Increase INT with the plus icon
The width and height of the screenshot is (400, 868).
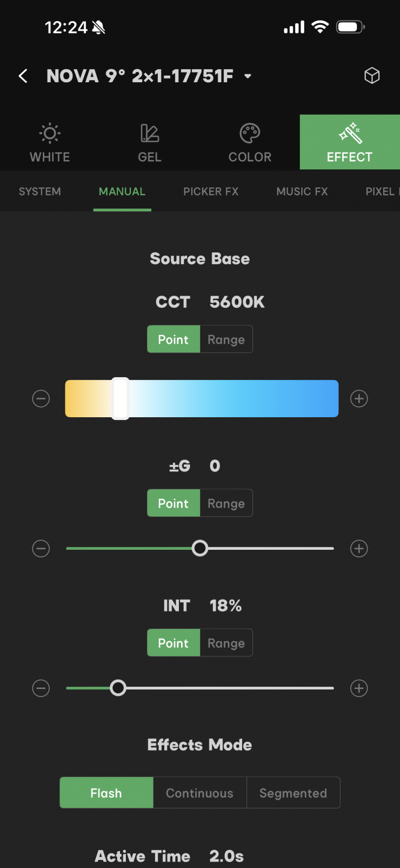tap(359, 688)
